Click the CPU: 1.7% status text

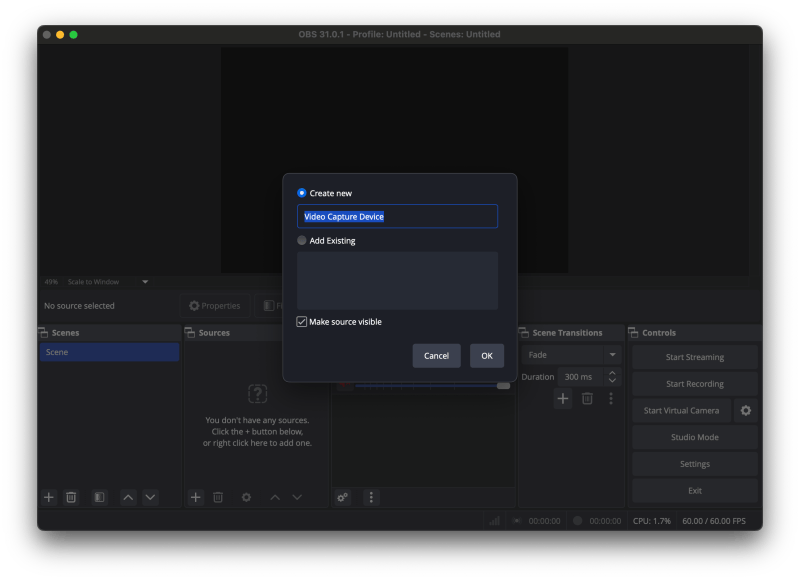(652, 521)
